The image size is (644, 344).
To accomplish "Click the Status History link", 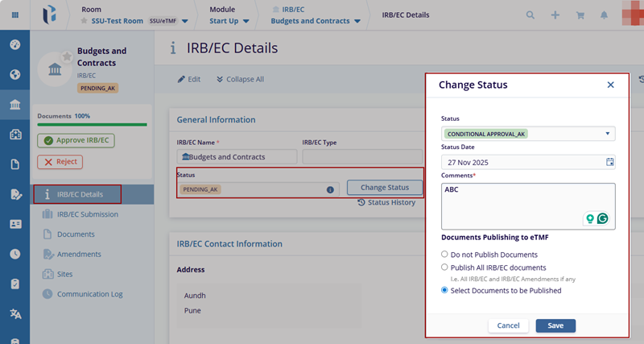I will pyautogui.click(x=386, y=202).
